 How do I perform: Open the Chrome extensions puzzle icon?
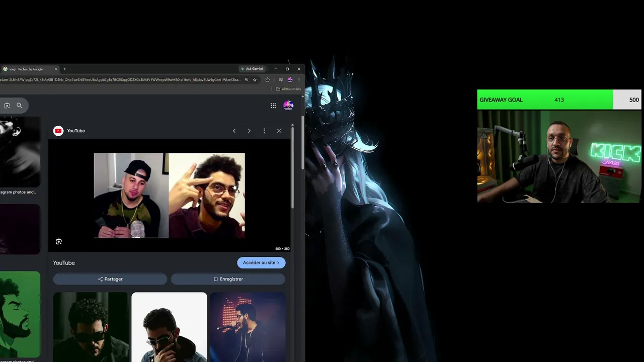(x=267, y=79)
